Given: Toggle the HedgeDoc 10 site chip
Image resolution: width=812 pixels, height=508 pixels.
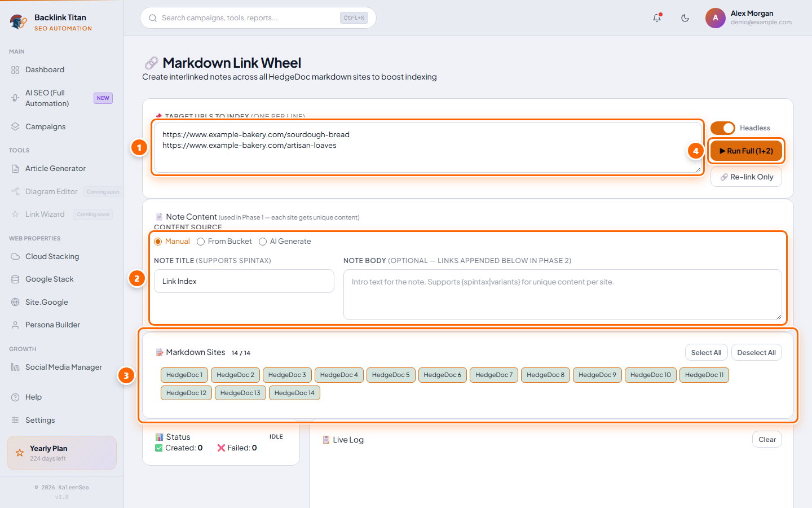Looking at the screenshot, I should pos(651,375).
